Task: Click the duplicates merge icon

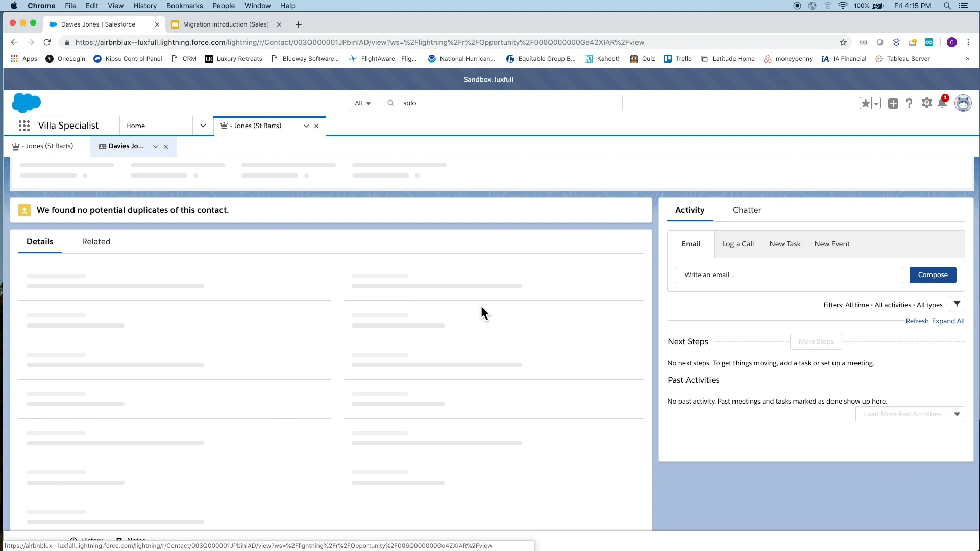Action: [24, 210]
